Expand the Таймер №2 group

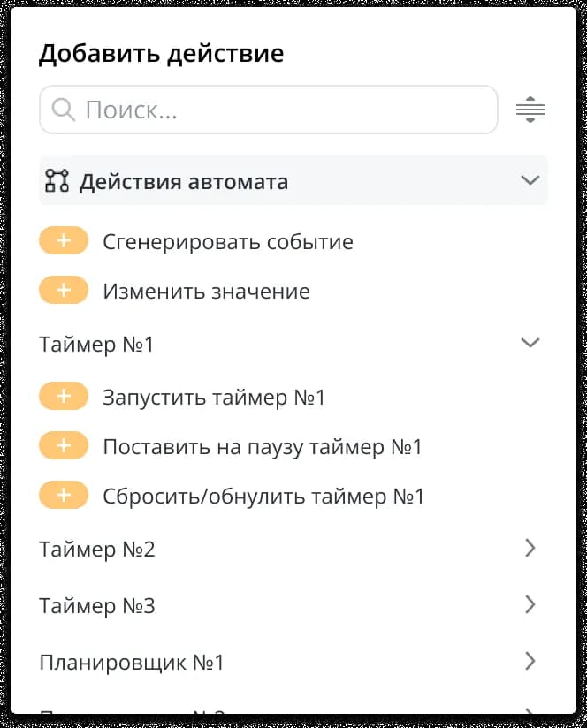tap(530, 548)
